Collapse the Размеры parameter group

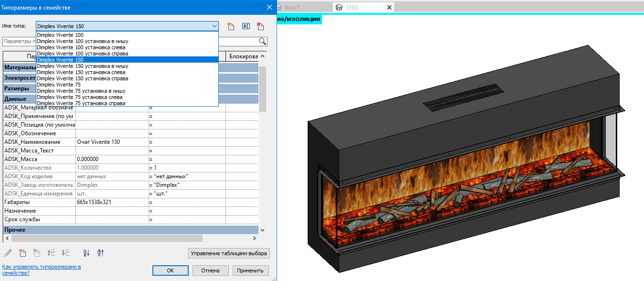click(x=19, y=88)
